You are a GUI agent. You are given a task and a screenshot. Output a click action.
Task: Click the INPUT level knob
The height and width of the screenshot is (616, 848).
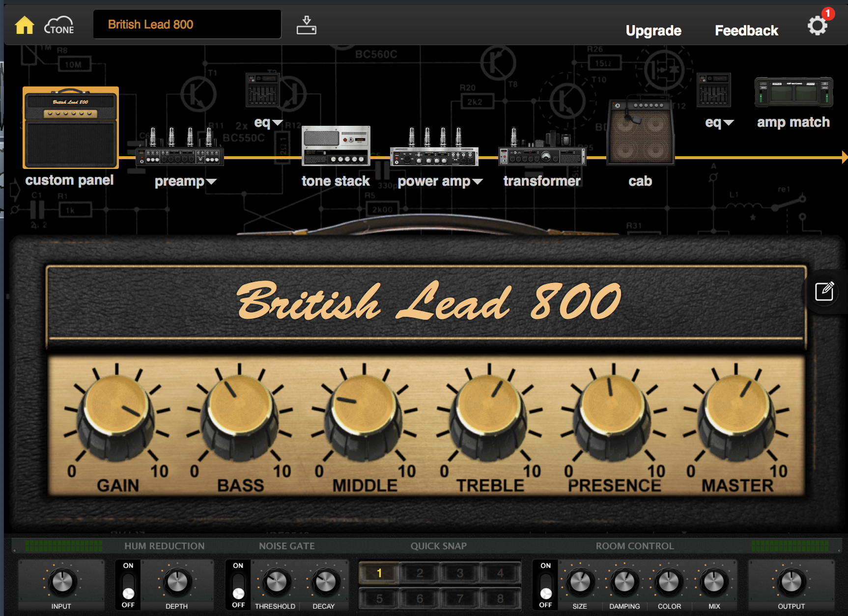point(62,582)
